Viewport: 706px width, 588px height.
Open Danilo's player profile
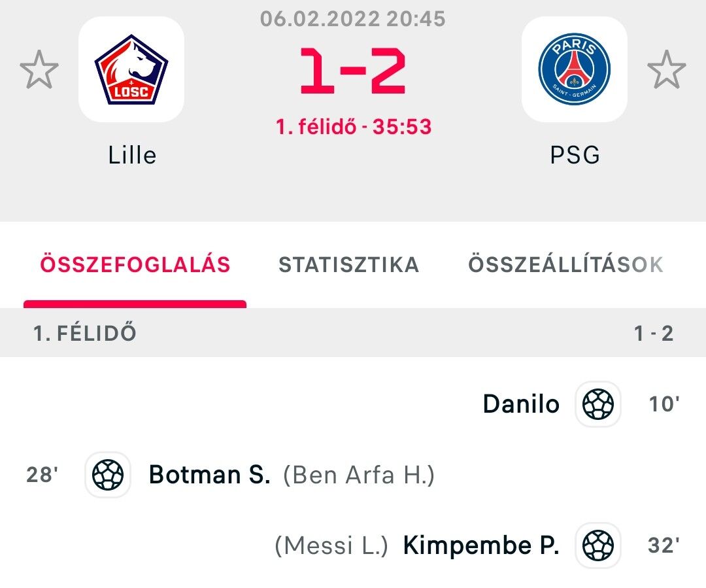tap(521, 404)
